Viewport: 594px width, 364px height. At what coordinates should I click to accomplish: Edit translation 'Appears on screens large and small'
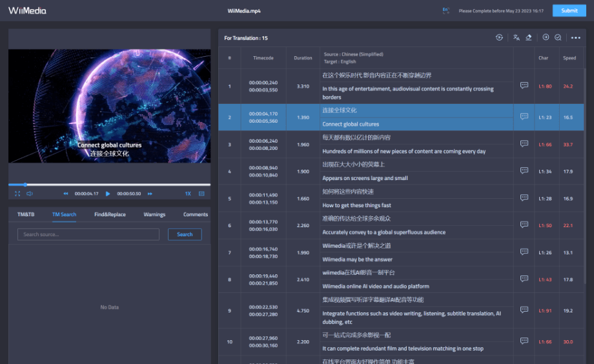416,178
